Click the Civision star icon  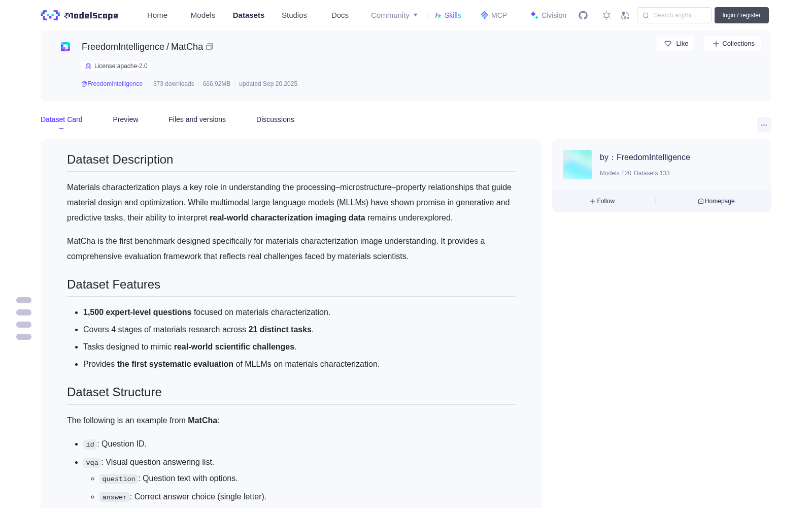click(x=534, y=15)
